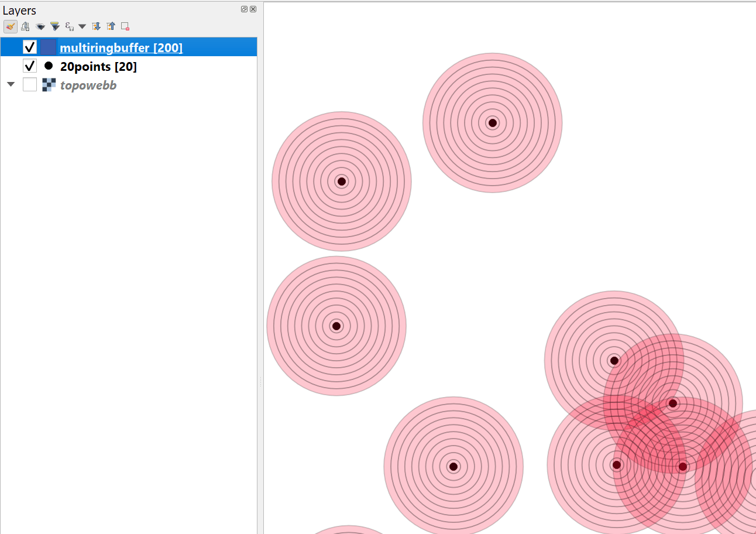Close the Layers panel
Viewport: 756px width, 534px height.
[253, 9]
